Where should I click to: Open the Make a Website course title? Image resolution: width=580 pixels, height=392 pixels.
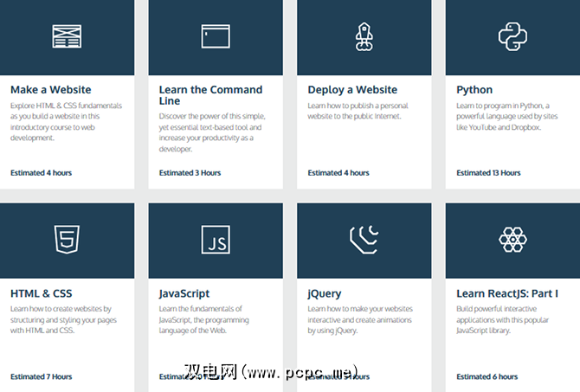coord(51,89)
